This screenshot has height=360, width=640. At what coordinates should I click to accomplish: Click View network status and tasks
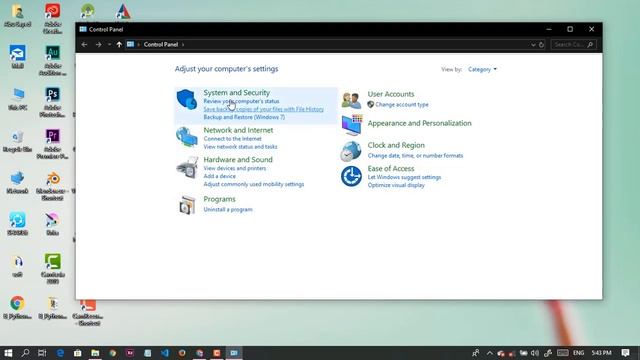[x=240, y=147]
